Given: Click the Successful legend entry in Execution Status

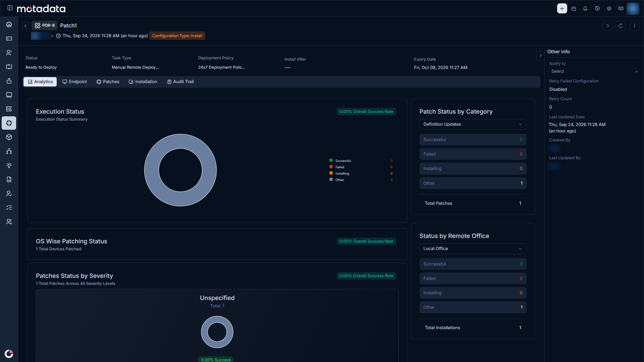Looking at the screenshot, I should (361, 161).
